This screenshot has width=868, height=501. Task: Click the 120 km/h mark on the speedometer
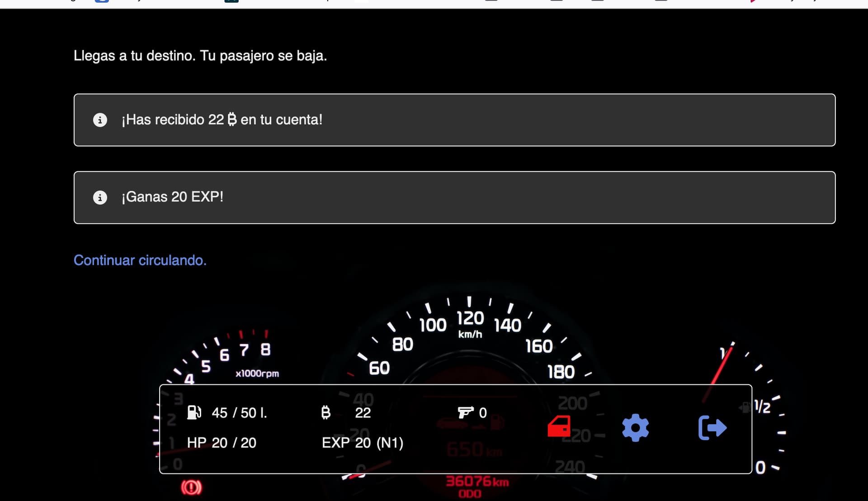click(x=470, y=319)
